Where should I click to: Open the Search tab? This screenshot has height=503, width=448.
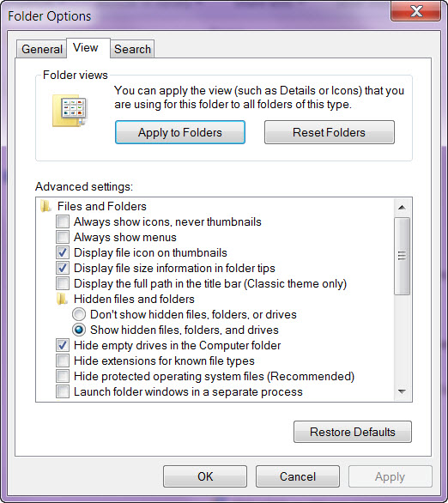132,50
